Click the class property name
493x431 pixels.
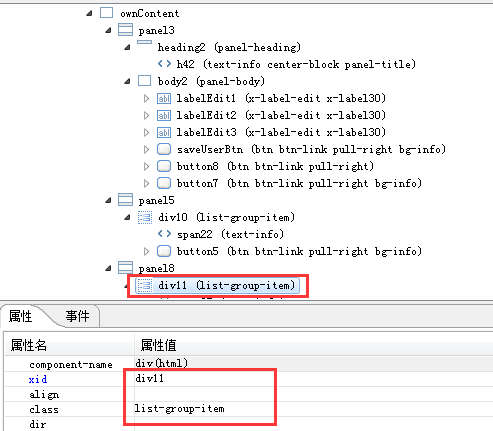pos(44,409)
